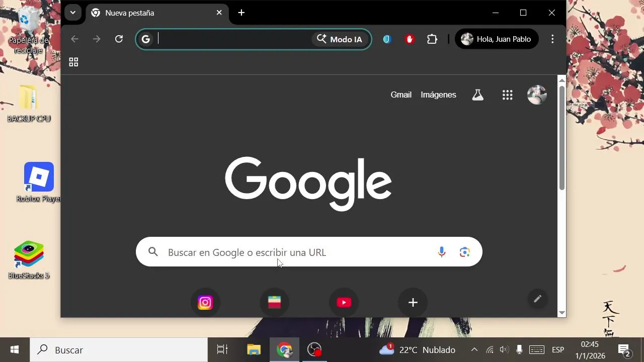Open the Imágenes link
Image resolution: width=644 pixels, height=362 pixels.
click(438, 95)
